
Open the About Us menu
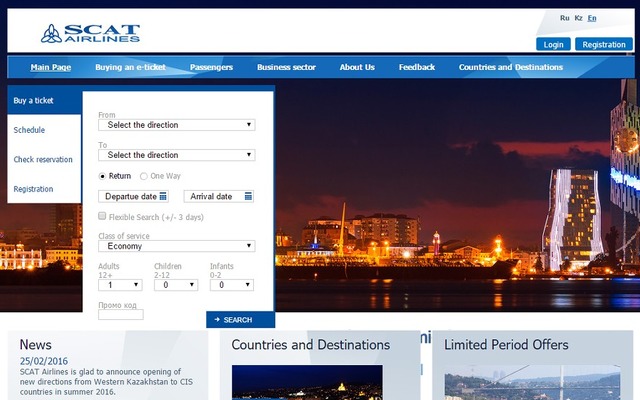[357, 67]
